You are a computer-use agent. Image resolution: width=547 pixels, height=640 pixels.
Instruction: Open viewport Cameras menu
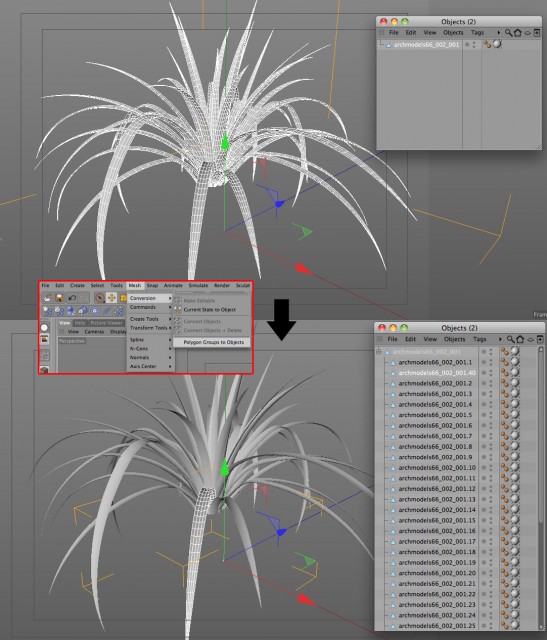pyautogui.click(x=94, y=332)
